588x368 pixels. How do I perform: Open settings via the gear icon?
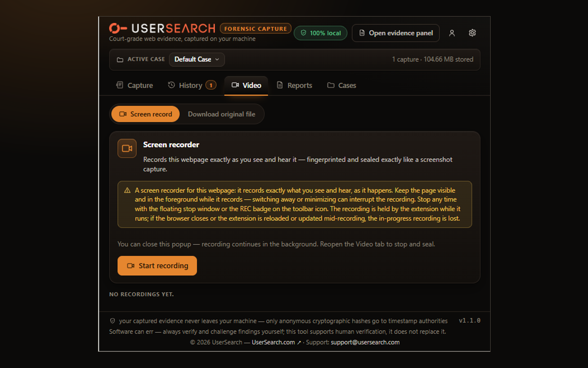pyautogui.click(x=472, y=33)
